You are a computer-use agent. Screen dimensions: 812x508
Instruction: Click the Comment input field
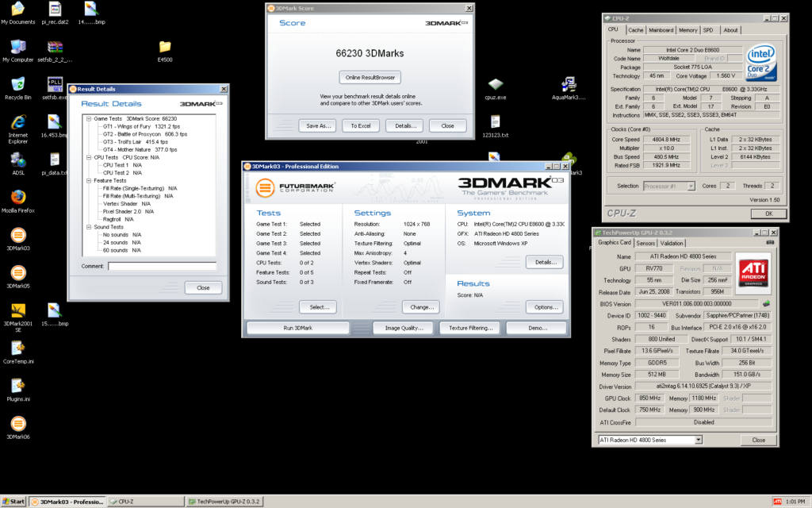(x=162, y=266)
